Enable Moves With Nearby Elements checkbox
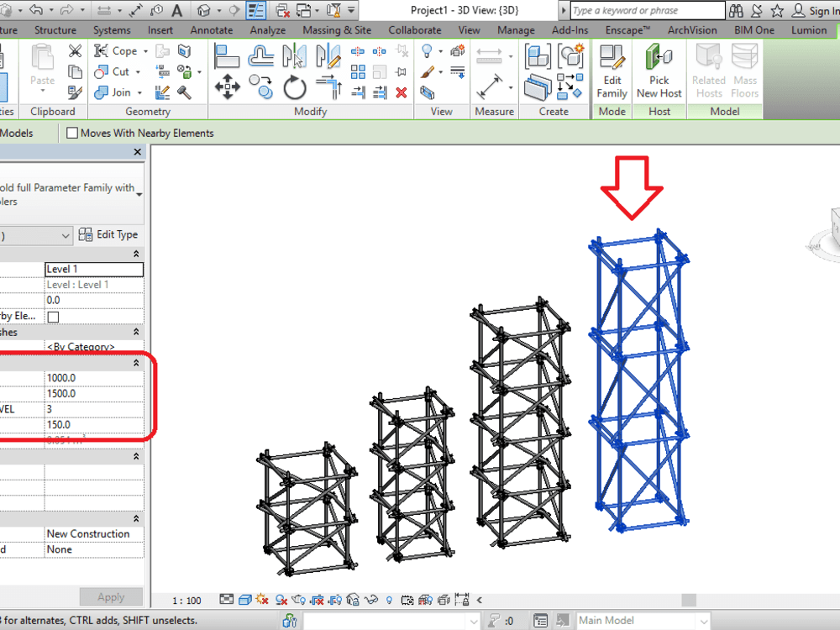This screenshot has height=630, width=840. coord(71,133)
